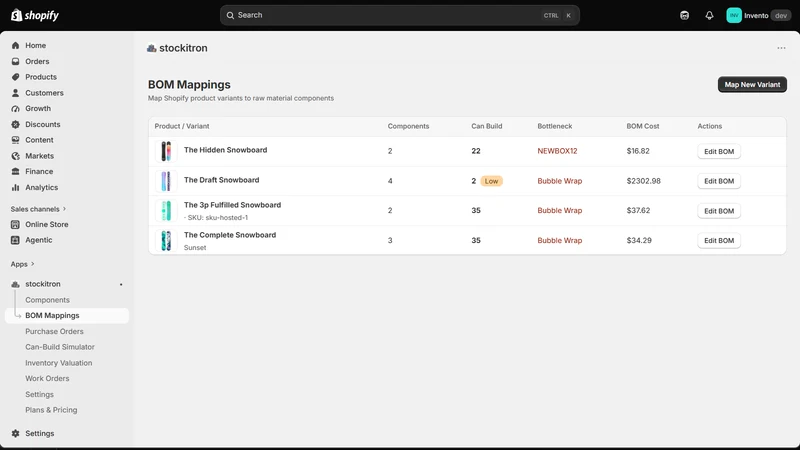Edit BOM for The 3p Fulfilled Snowboard
The image size is (800, 450).
coord(719,211)
